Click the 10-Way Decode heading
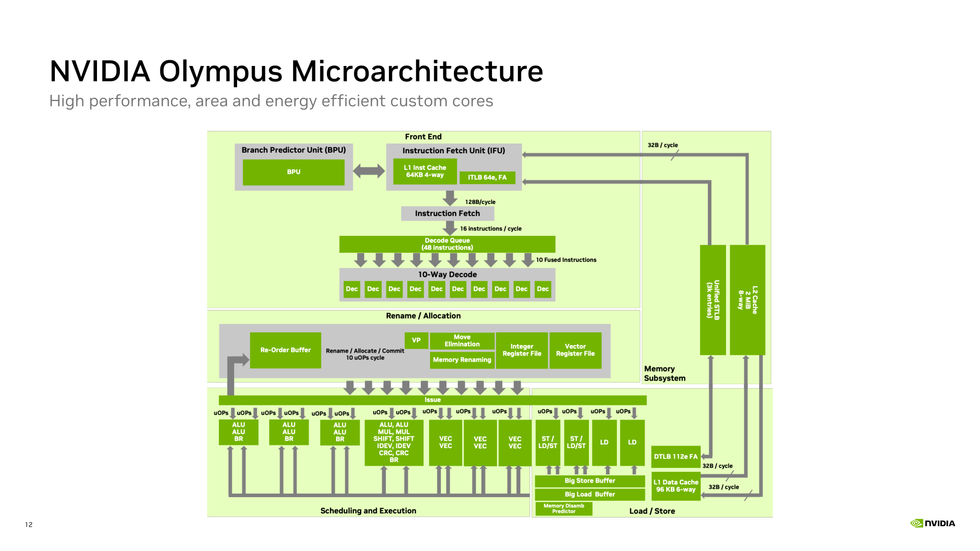The image size is (980, 551). pyautogui.click(x=447, y=274)
